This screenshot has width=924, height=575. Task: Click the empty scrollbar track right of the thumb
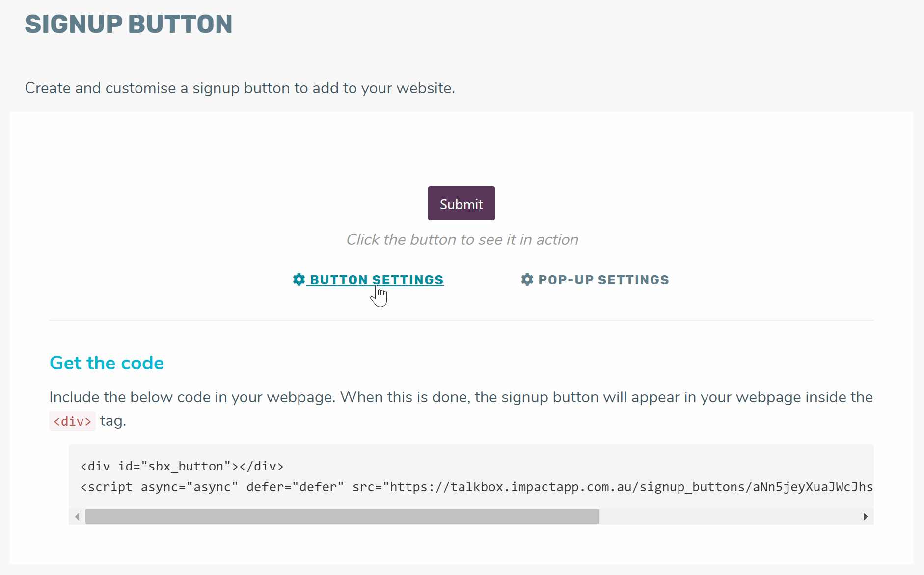tap(729, 517)
